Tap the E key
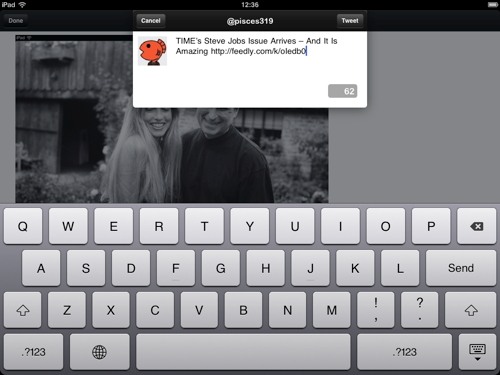Viewport: 500px width, 375px height. point(113,226)
